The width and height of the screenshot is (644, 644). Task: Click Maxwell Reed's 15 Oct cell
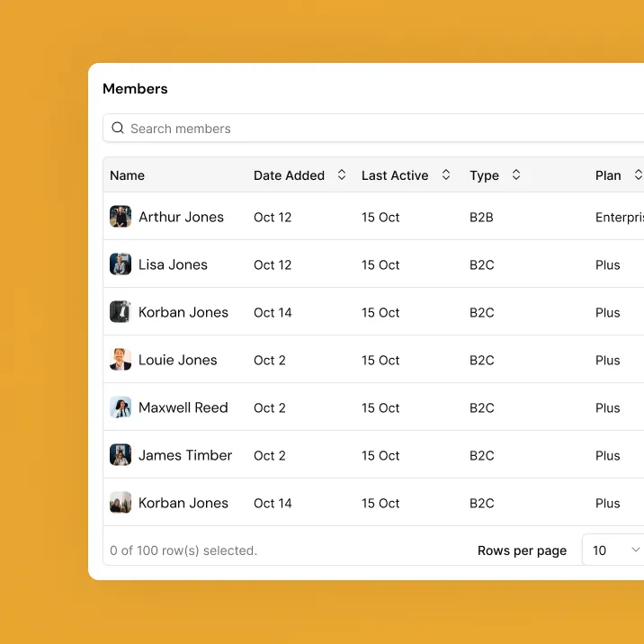pos(380,407)
